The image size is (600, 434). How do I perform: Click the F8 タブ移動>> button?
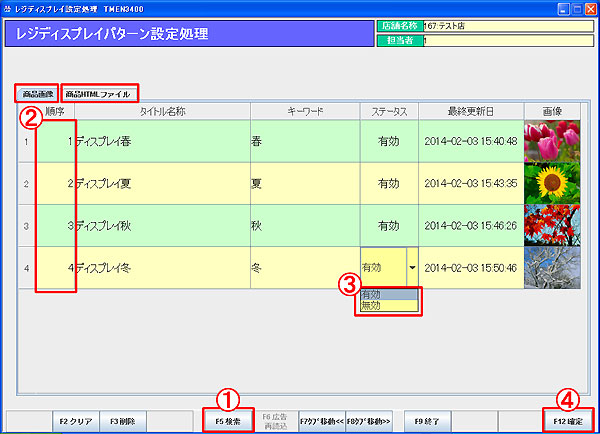pos(368,421)
